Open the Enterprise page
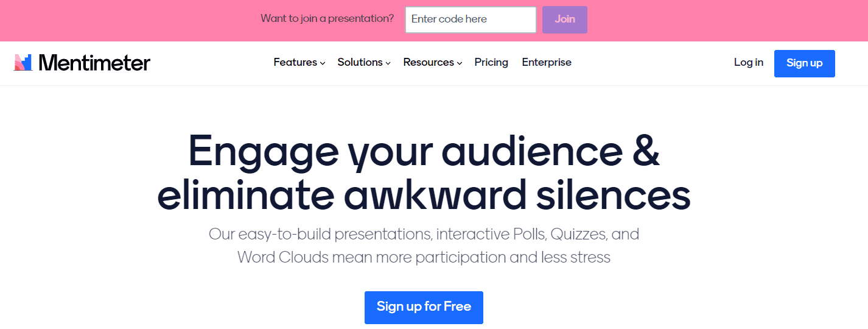The image size is (868, 329). coord(547,62)
